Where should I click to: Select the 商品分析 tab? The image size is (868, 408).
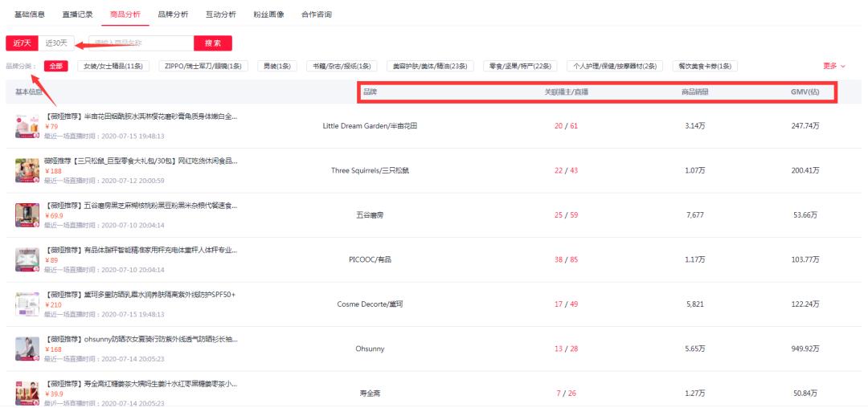[x=125, y=14]
